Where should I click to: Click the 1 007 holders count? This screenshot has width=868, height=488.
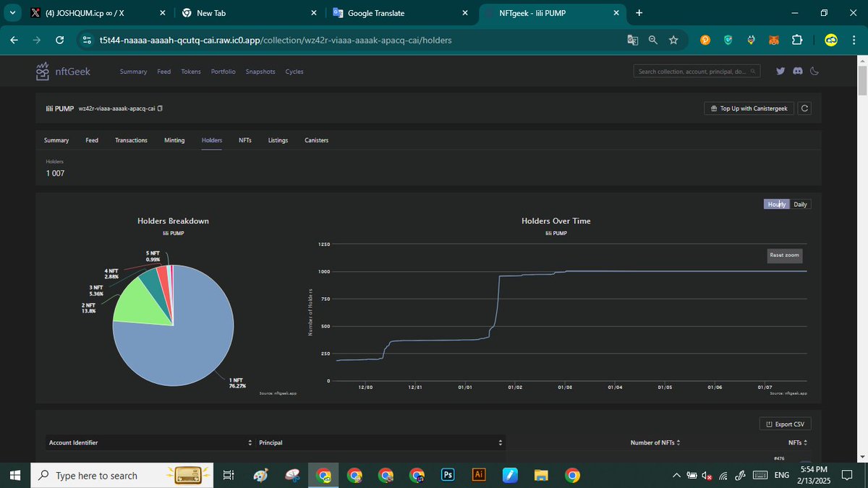55,174
